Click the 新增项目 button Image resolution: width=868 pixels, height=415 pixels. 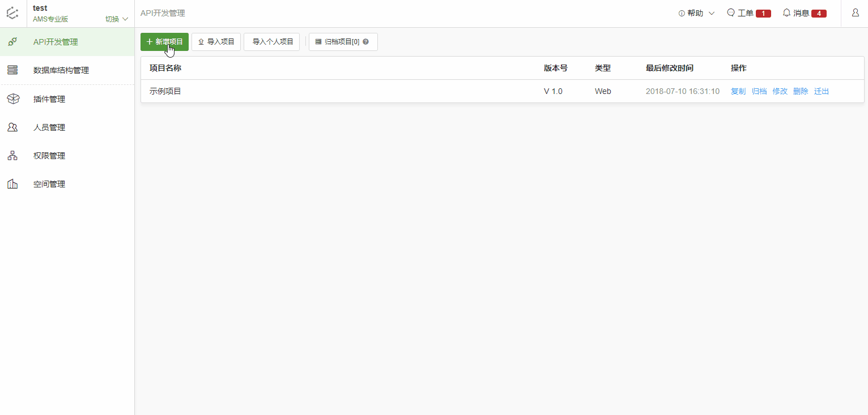point(164,42)
